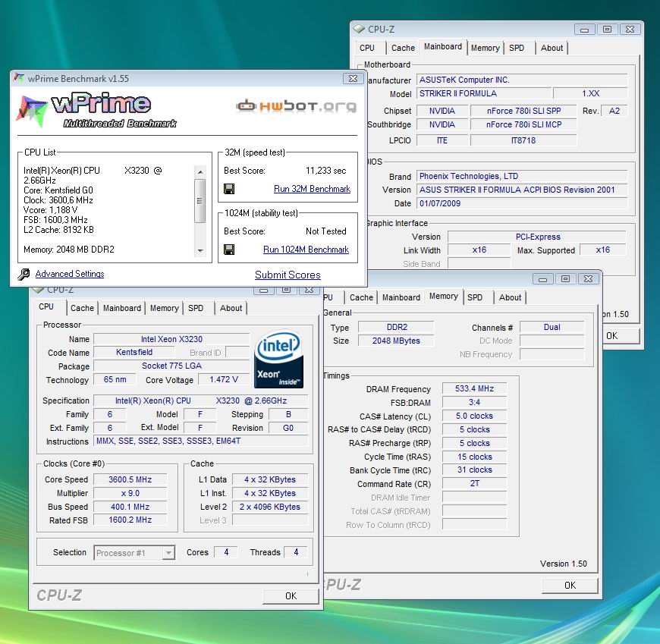Image resolution: width=660 pixels, height=644 pixels.
Task: Minimize the CPU-Z Mainboard window
Action: point(585,29)
